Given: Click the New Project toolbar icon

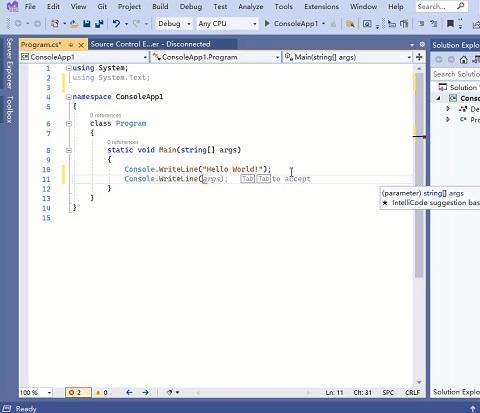Looking at the screenshot, I should pyautogui.click(x=55, y=24).
